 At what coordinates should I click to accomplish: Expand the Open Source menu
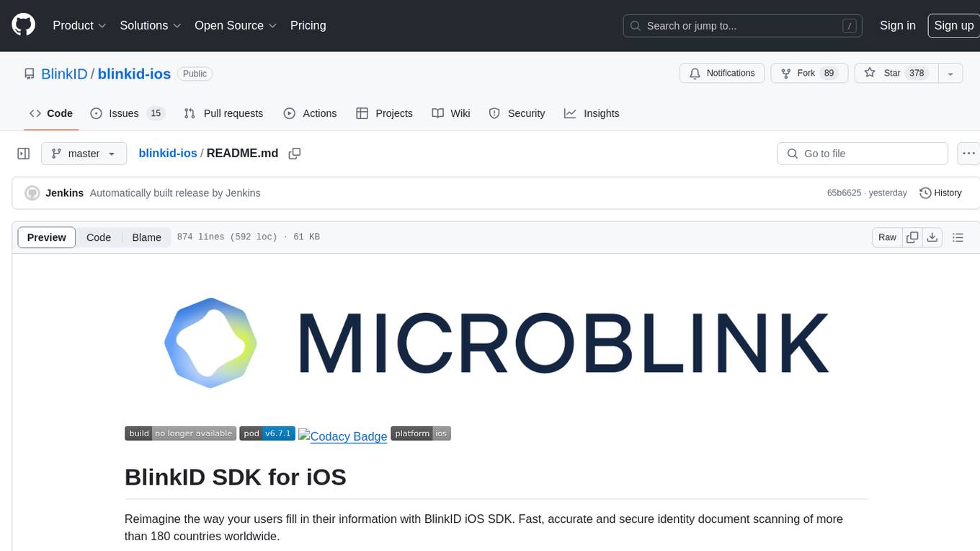coord(236,25)
